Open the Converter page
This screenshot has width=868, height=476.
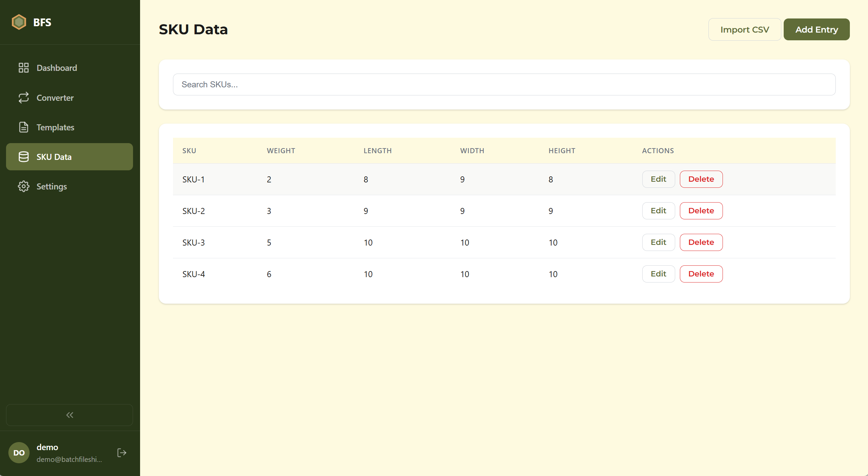click(55, 98)
